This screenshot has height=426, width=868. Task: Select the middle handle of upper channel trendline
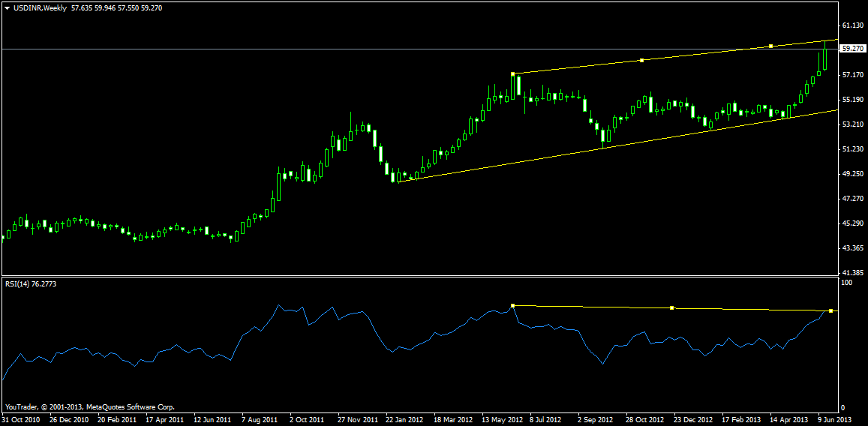tap(641, 60)
